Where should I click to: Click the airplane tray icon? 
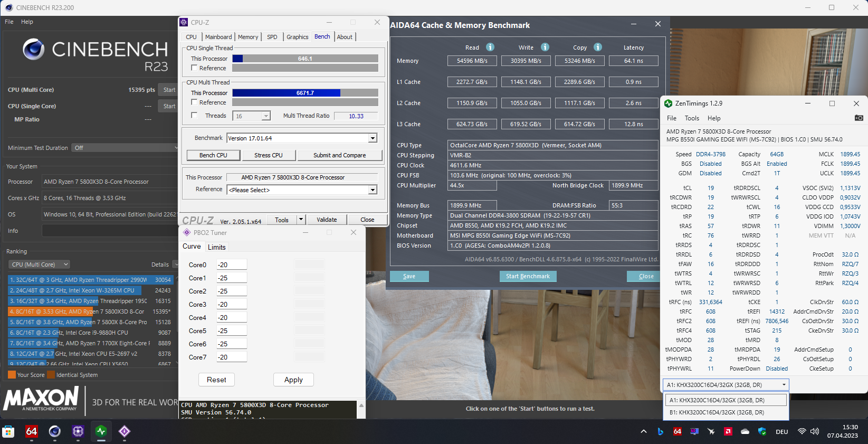[711, 431]
